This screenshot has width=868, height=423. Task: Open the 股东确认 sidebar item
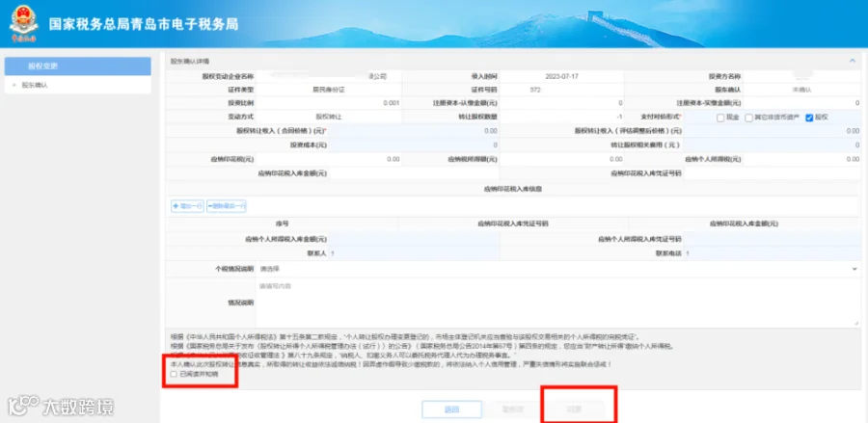click(x=35, y=86)
